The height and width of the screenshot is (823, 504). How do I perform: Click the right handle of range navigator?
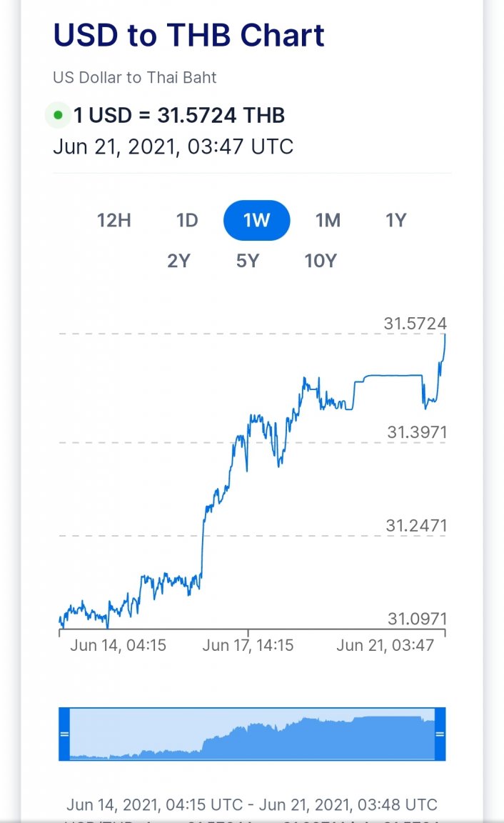(x=440, y=734)
